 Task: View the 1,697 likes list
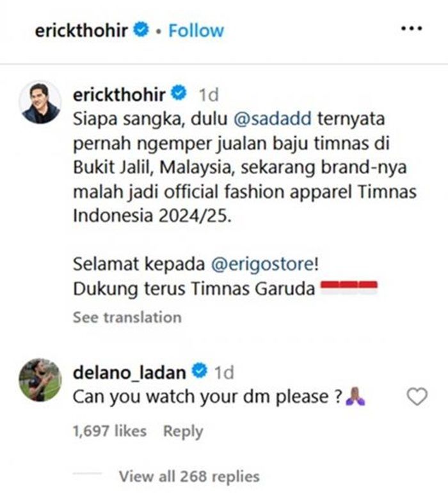pos(109,431)
